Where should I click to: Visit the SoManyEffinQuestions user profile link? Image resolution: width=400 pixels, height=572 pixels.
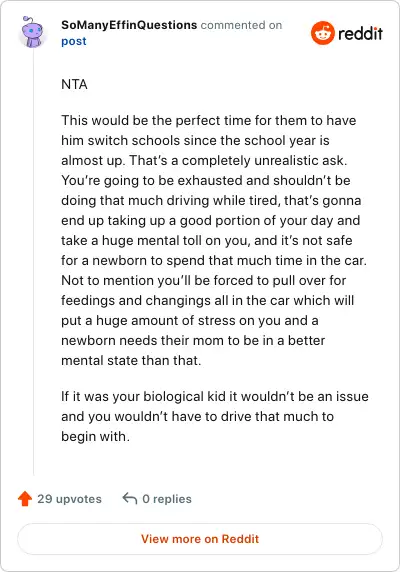(129, 25)
